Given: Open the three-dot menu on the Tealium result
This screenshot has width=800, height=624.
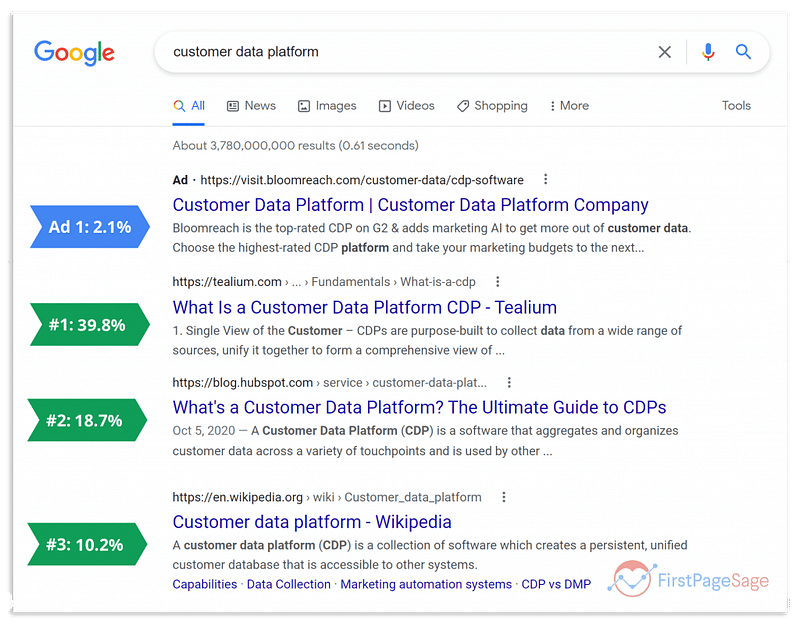Looking at the screenshot, I should pyautogui.click(x=497, y=281).
